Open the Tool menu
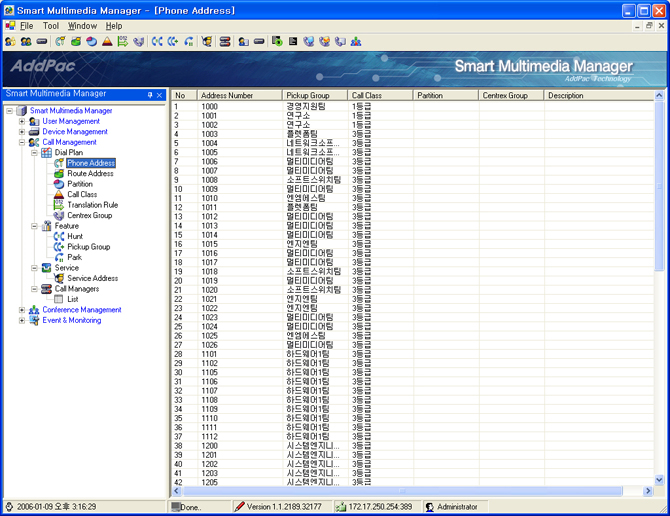Screen dimensions: 670x516 pos(50,25)
